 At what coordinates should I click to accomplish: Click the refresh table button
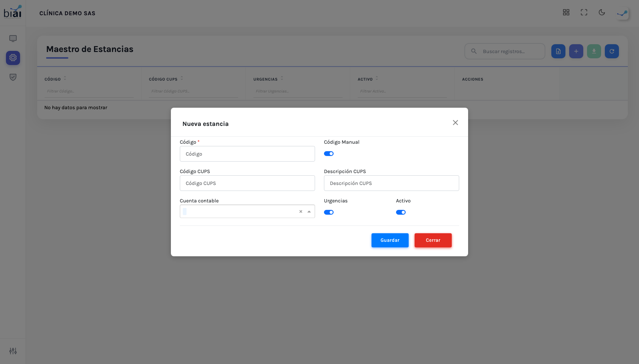pos(612,51)
